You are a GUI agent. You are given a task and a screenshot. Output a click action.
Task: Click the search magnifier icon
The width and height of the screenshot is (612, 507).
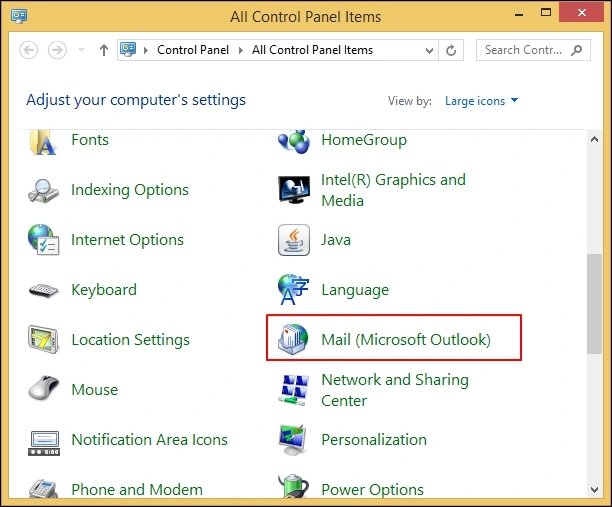pyautogui.click(x=576, y=50)
